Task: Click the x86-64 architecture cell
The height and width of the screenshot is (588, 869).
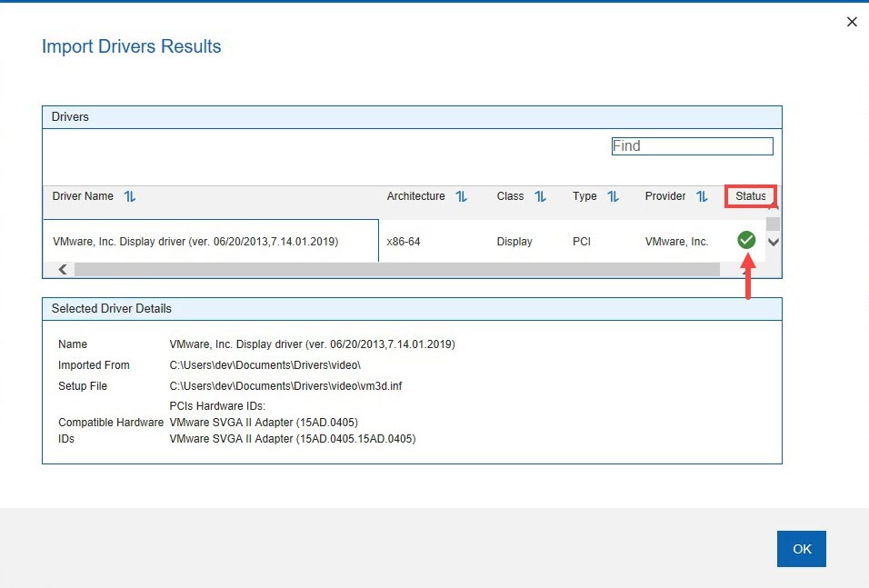Action: click(x=404, y=242)
